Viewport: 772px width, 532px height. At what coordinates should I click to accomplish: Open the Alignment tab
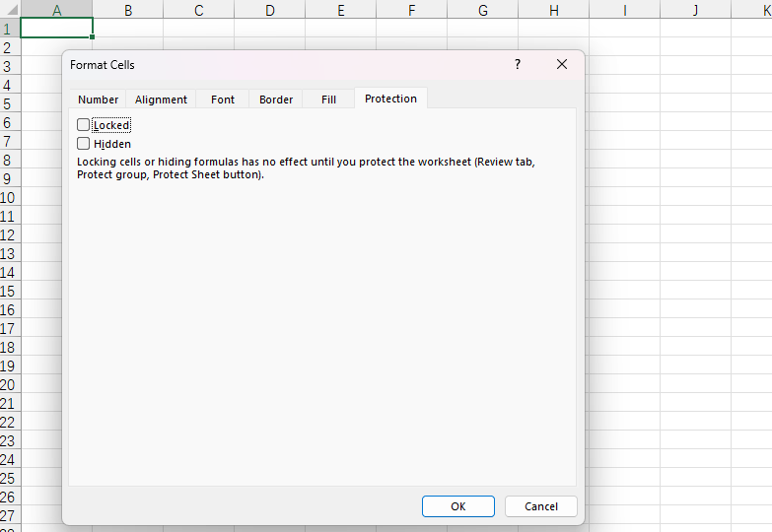tap(161, 100)
